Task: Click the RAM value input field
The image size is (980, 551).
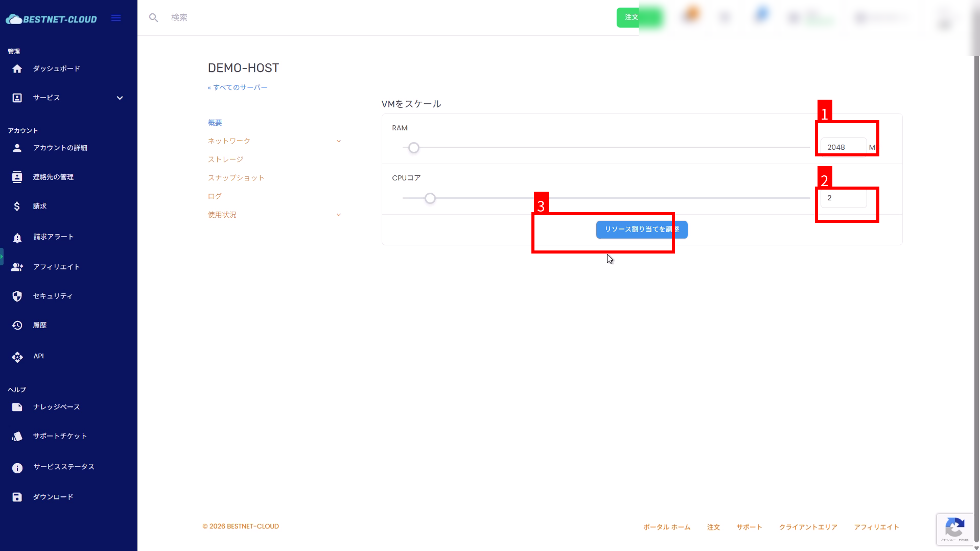Action: pos(843,147)
